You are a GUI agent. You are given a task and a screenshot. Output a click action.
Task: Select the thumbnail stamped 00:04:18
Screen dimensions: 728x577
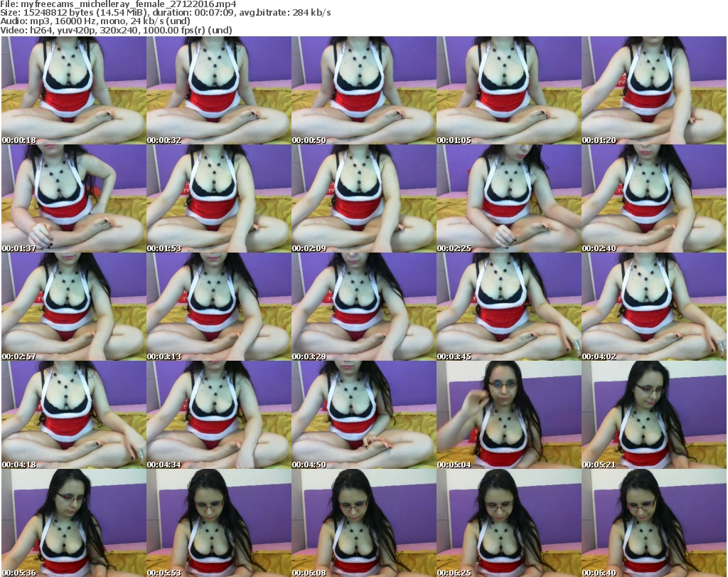(x=74, y=415)
